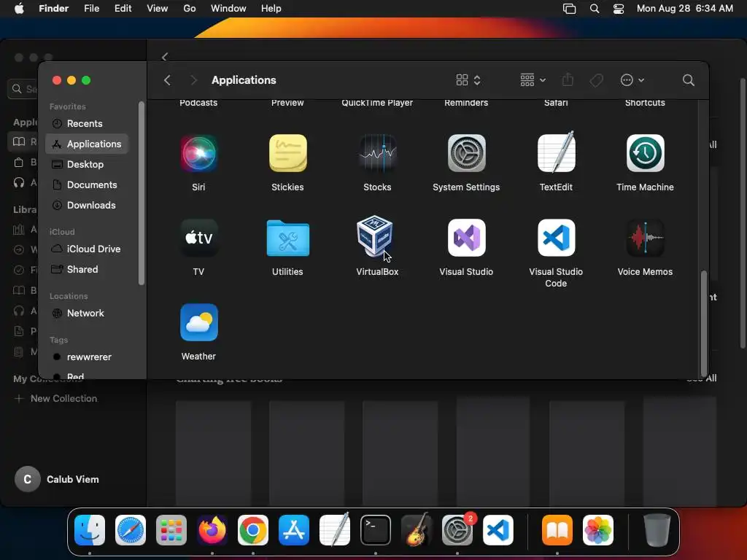Open the Edit menu
The height and width of the screenshot is (560, 747).
[123, 9]
